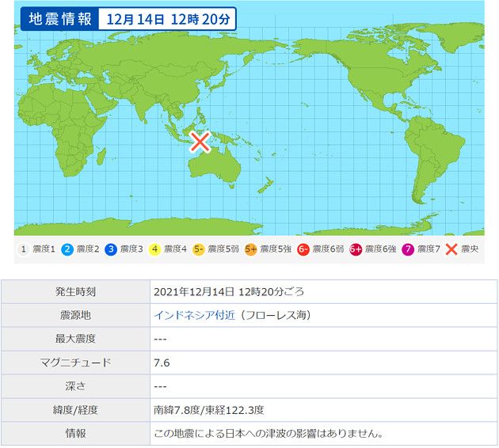The height and width of the screenshot is (448, 499).
Task: Select the 情報 row label
Action: (x=75, y=434)
